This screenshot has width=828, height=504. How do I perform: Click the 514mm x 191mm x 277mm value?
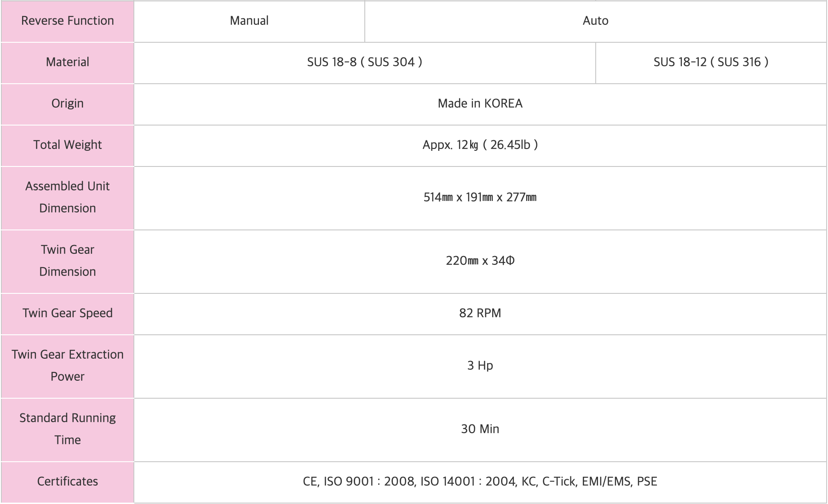pos(480,197)
